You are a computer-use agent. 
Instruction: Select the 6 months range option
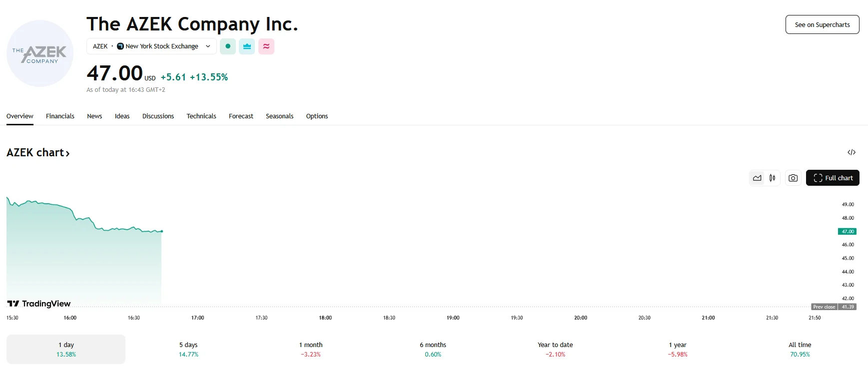[433, 349]
